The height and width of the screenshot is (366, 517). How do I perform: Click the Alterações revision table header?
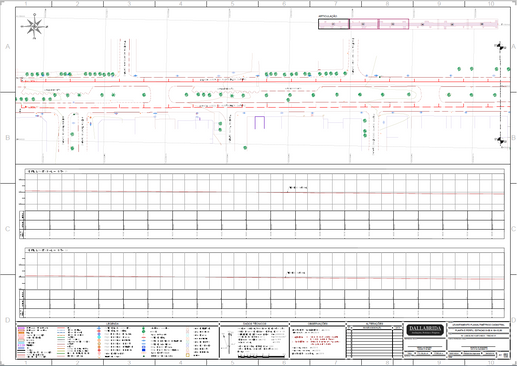point(374,324)
